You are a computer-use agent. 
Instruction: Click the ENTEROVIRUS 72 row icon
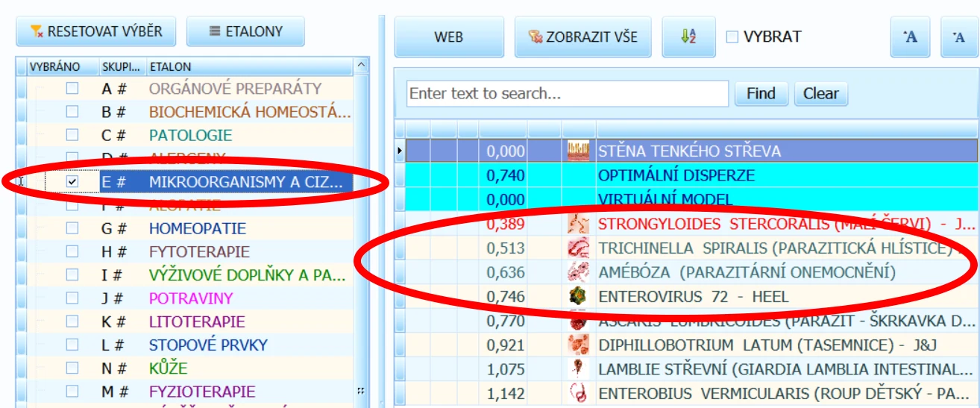click(579, 297)
